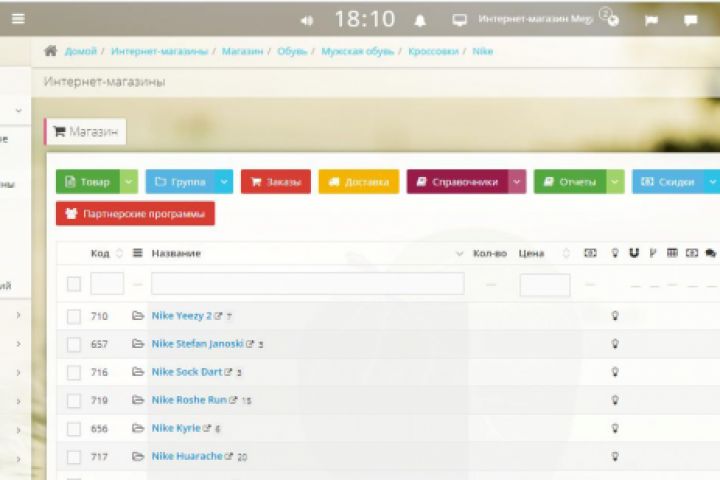Click the green Товар button
This screenshot has height=480, width=720.
click(88, 182)
